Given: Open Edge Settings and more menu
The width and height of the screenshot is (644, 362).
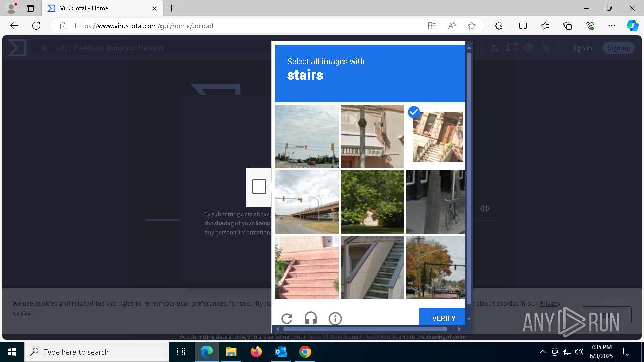Looking at the screenshot, I should [x=612, y=26].
